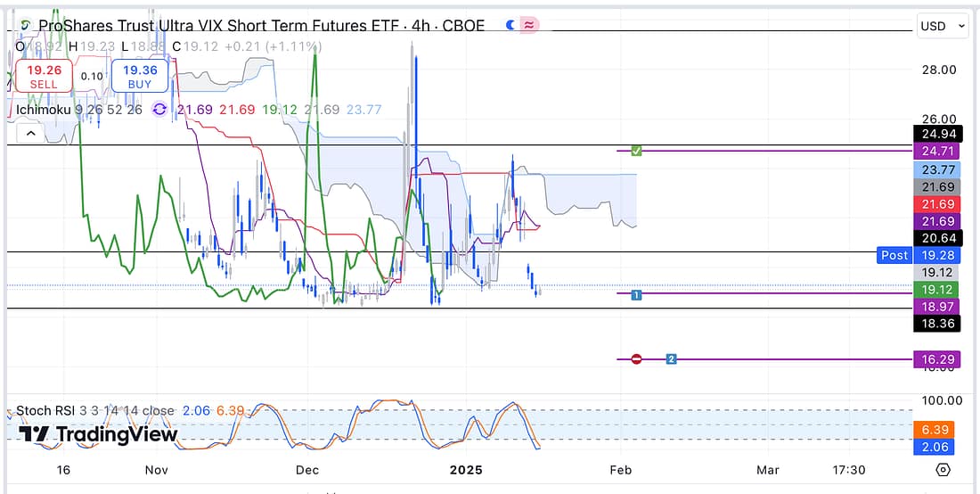Click the 17:30 time display

pyautogui.click(x=848, y=470)
